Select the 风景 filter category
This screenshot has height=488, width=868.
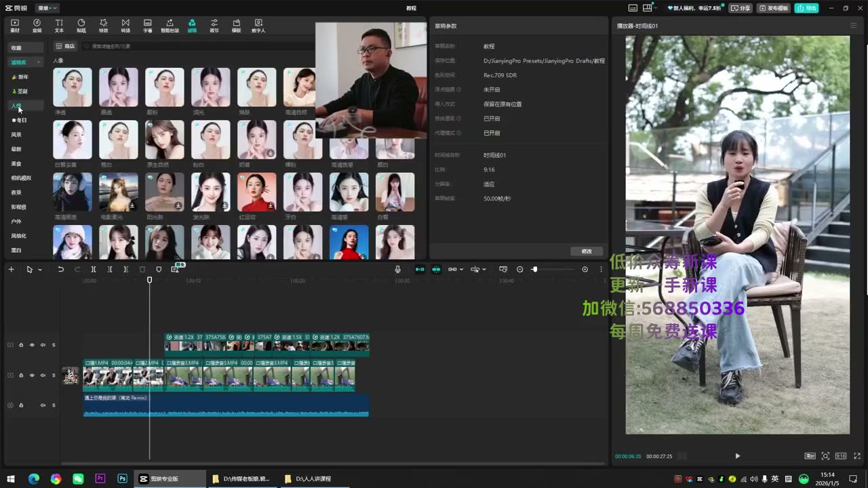[16, 134]
